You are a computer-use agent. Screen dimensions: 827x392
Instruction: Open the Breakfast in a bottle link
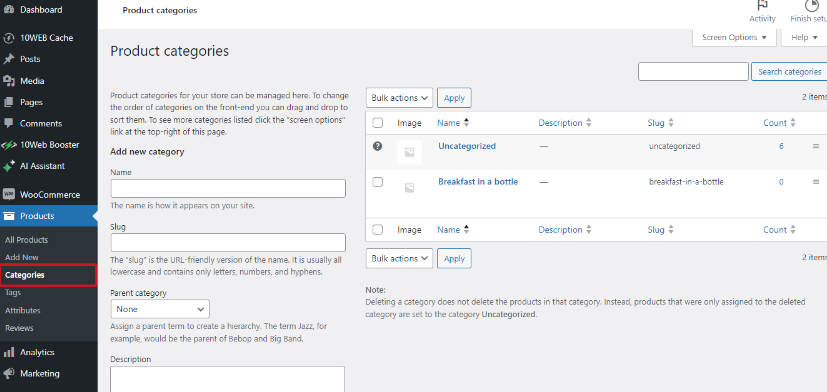tap(478, 182)
